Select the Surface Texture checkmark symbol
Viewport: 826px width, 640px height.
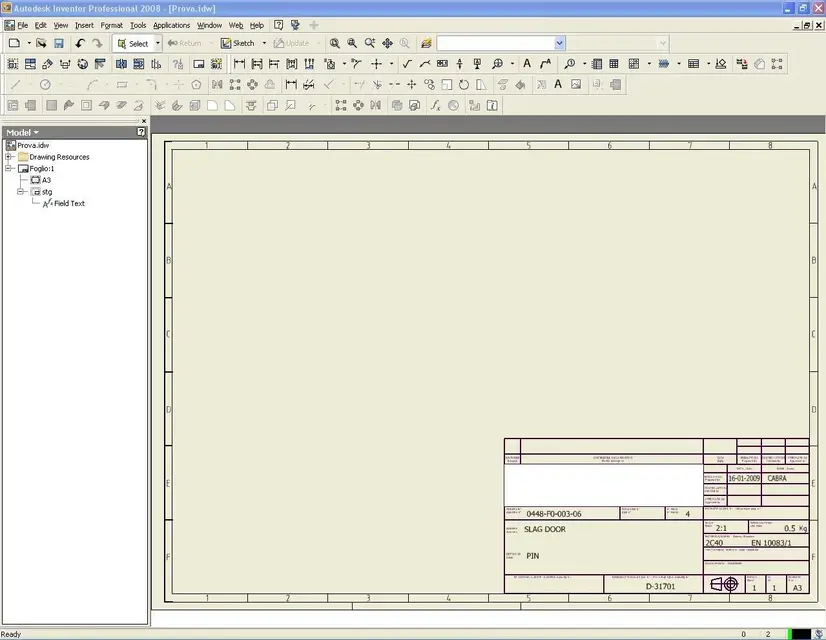[407, 64]
